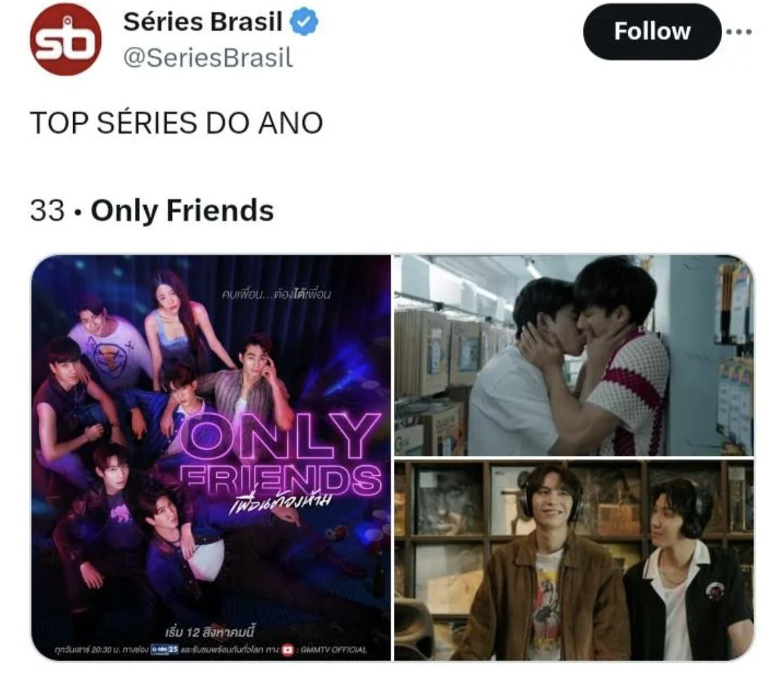Image resolution: width=784 pixels, height=686 pixels.
Task: Click the blue verified badge
Action: point(304,22)
